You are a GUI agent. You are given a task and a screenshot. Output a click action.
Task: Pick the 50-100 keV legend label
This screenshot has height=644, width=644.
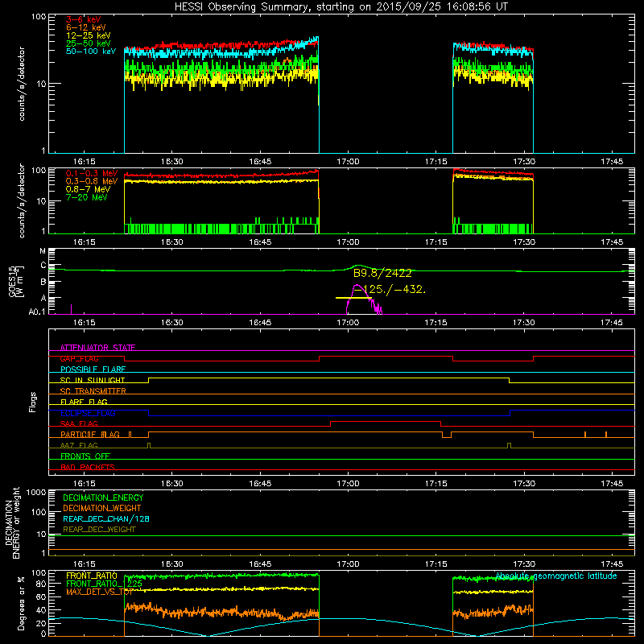pos(91,52)
